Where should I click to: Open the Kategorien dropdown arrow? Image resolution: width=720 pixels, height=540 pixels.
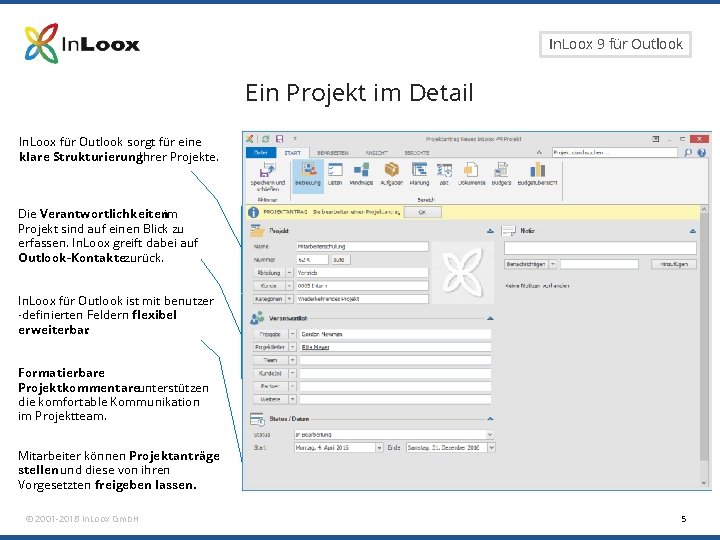pyautogui.click(x=289, y=299)
